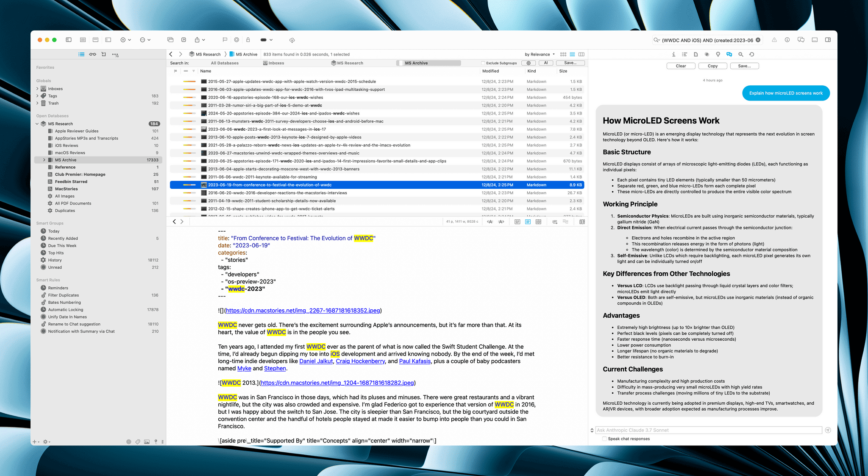
Task: Click the Clear chat button
Action: [681, 66]
